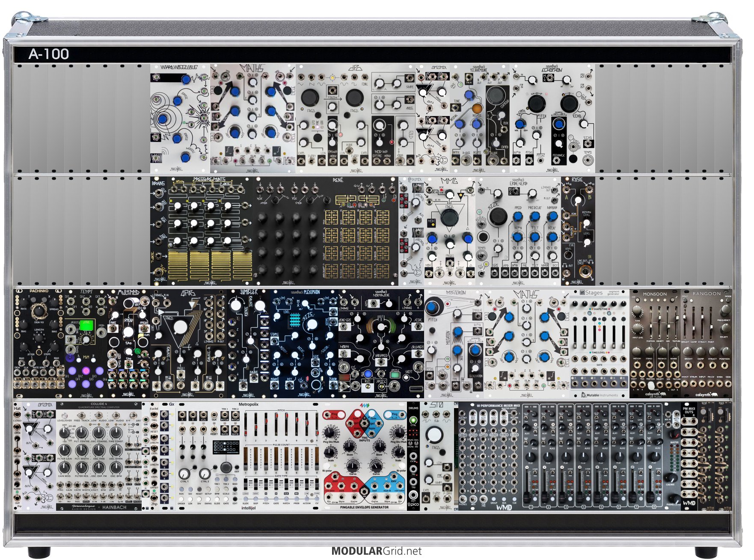Select the Brains module
This screenshot has height=560, width=754.
click(158, 231)
